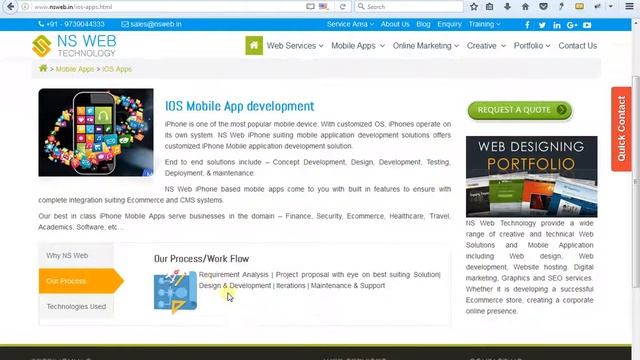
Task: Click the phone number +91 in top bar
Action: 71,24
